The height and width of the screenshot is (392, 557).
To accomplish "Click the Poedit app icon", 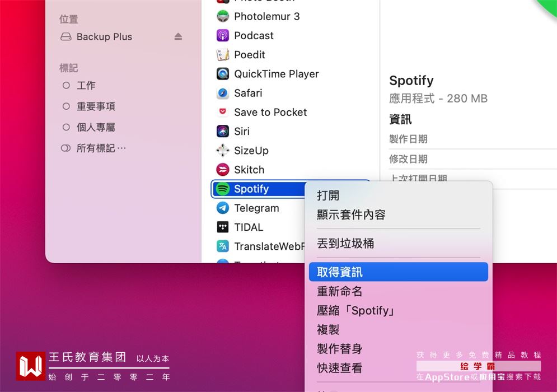I will pos(223,55).
